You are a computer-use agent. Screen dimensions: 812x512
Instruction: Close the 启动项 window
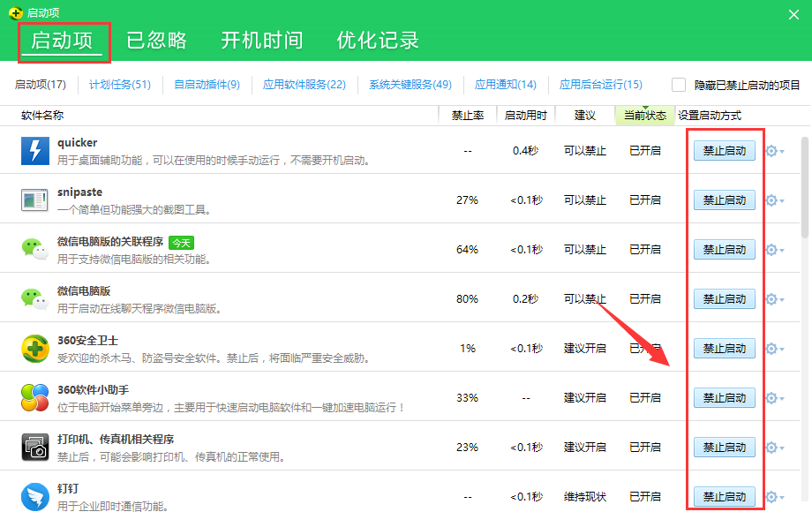793,14
